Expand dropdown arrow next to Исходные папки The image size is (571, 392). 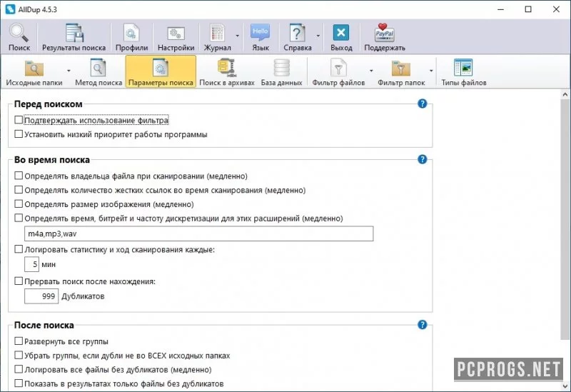tap(69, 71)
